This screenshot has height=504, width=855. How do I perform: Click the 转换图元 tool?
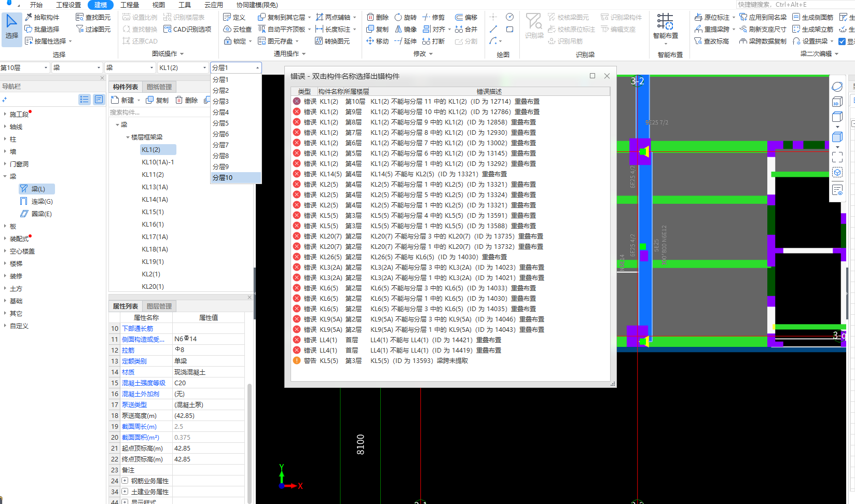pos(332,41)
